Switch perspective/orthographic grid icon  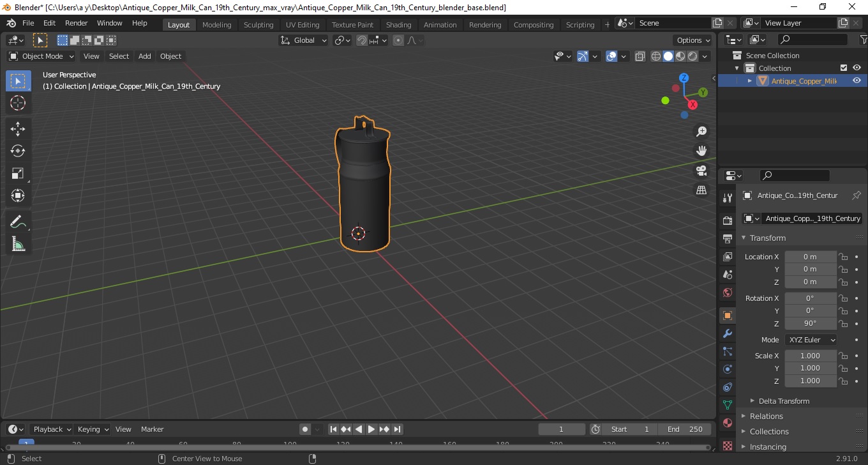point(701,190)
